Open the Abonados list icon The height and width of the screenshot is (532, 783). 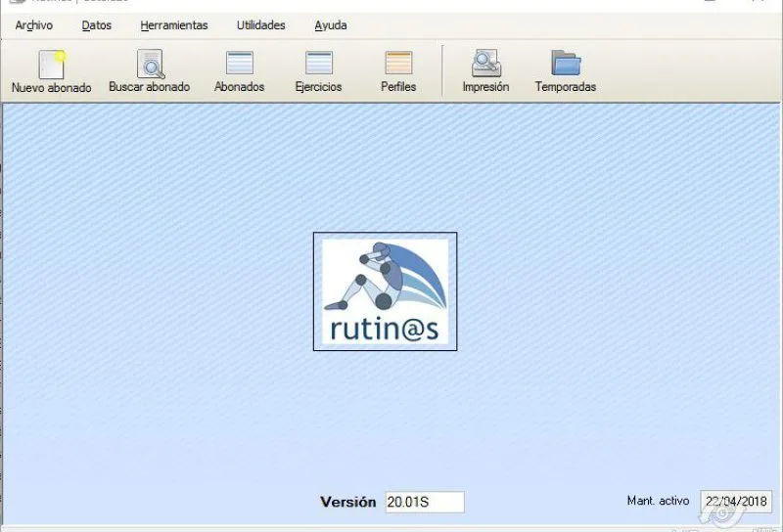pyautogui.click(x=240, y=63)
